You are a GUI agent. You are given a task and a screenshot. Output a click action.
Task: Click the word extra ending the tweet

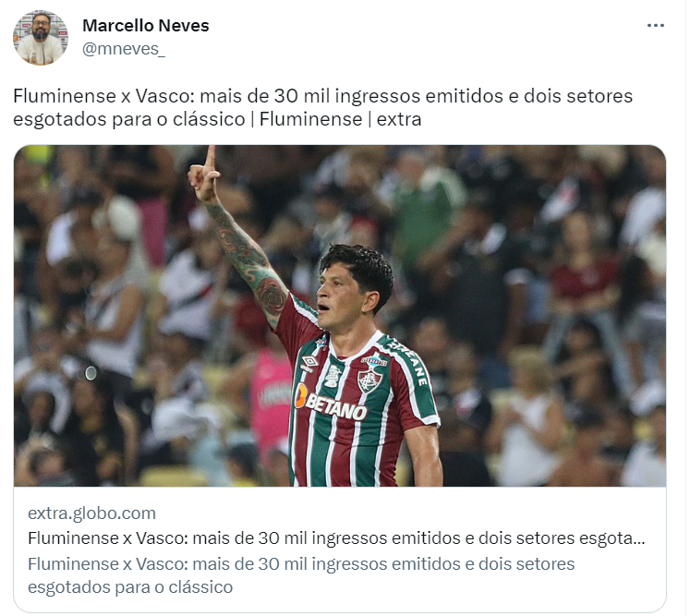click(x=401, y=119)
